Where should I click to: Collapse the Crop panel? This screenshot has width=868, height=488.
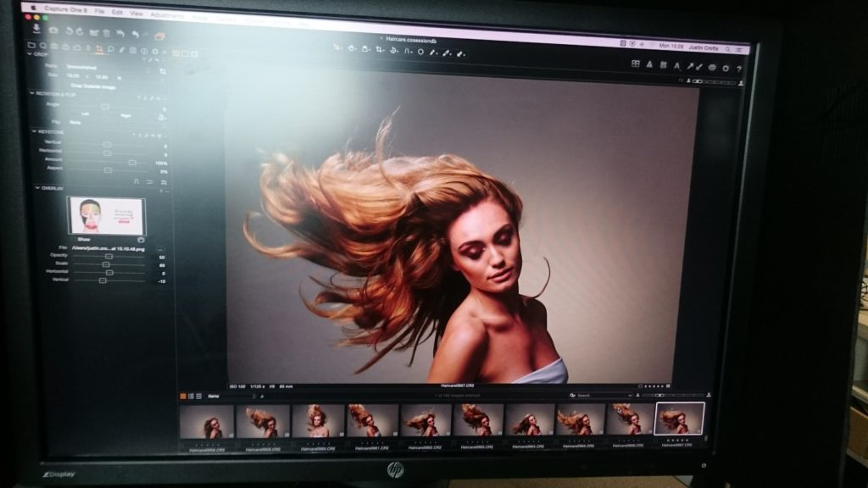(x=33, y=54)
